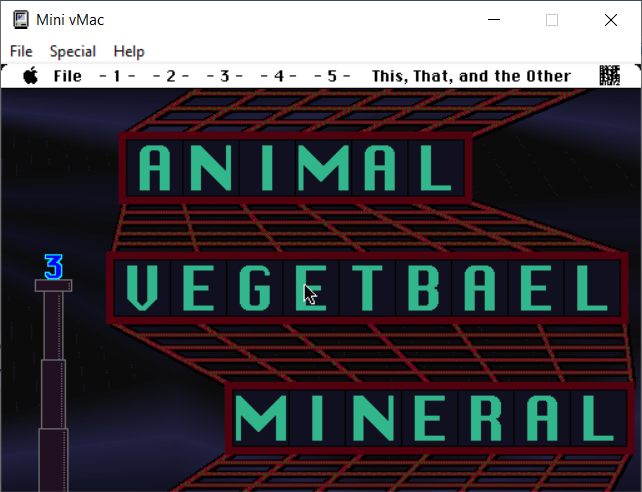Select the I tile in MINERAL
This screenshot has height=492, width=642.
[x=317, y=418]
